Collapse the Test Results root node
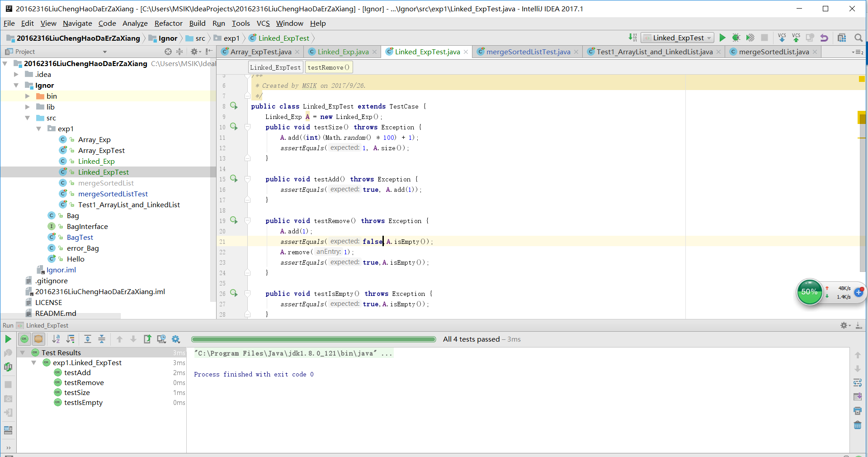Image resolution: width=868 pixels, height=457 pixels. 23,352
